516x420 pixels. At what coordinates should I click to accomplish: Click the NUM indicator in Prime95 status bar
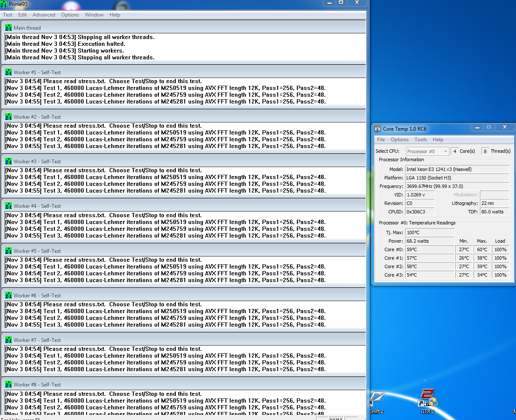point(336,418)
